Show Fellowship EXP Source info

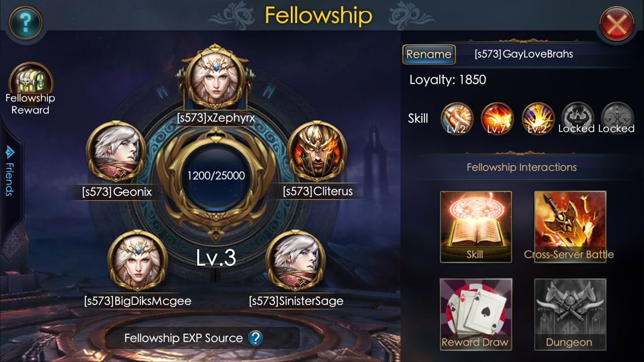pyautogui.click(x=256, y=338)
